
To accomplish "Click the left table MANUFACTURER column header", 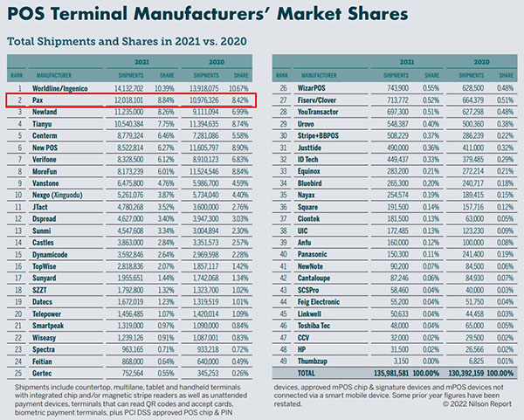I will (x=54, y=75).
